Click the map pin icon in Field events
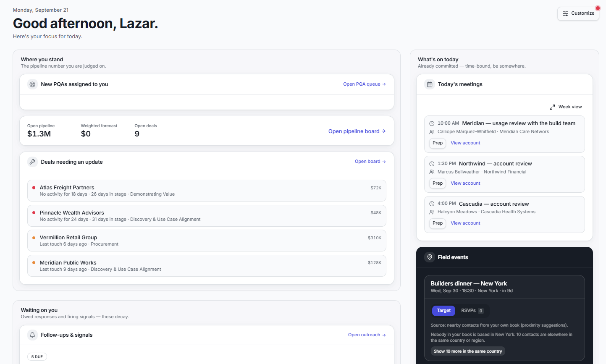Image resolution: width=606 pixels, height=364 pixels. point(429,257)
